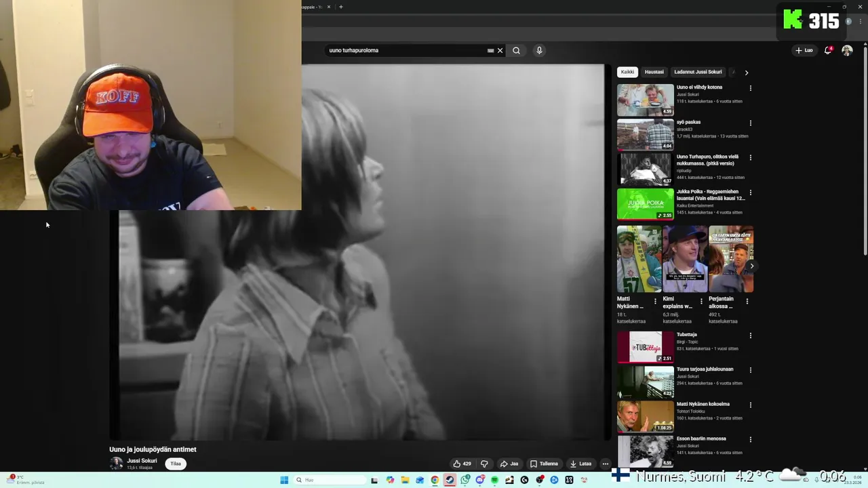Open File Explorer from taskbar
Viewport: 868px width, 488px height.
point(405,480)
